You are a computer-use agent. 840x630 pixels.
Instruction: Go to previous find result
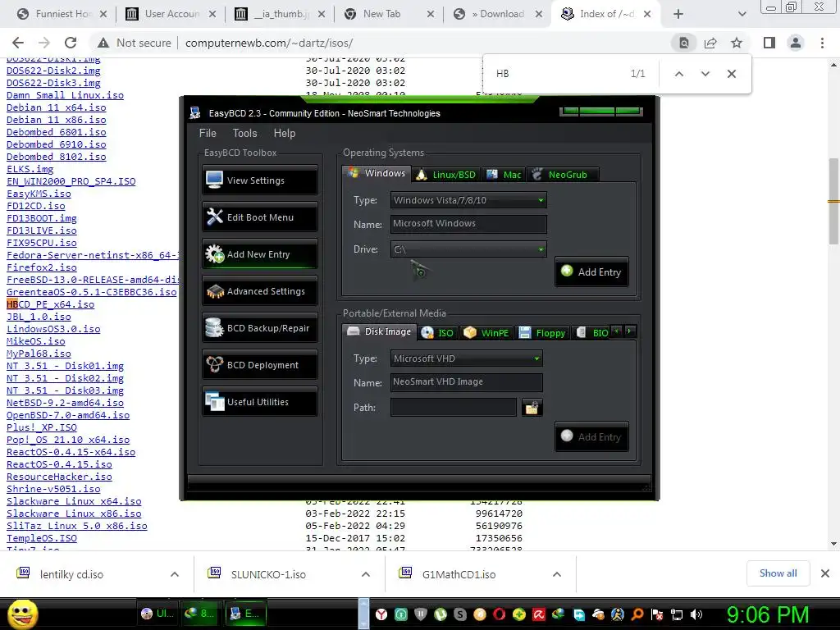click(678, 74)
